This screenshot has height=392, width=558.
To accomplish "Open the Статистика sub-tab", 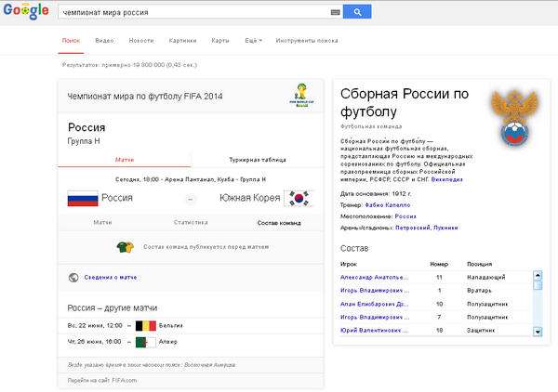I will [191, 223].
